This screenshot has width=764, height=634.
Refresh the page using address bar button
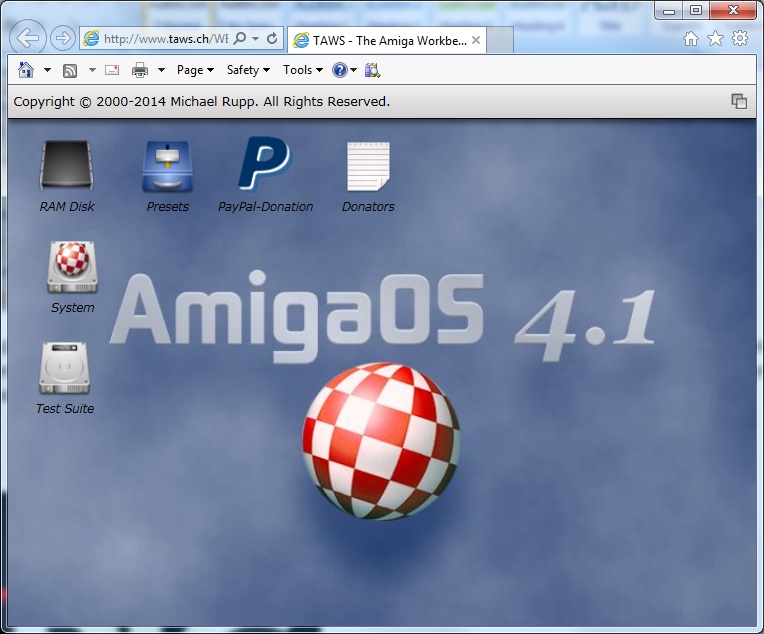[x=272, y=39]
